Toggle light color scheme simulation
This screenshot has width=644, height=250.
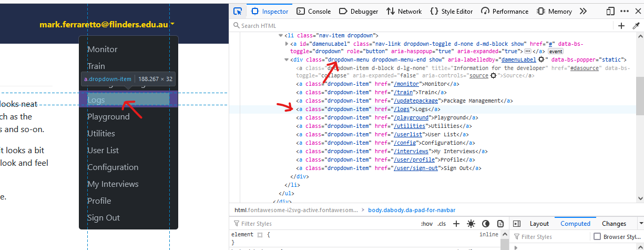471,224
